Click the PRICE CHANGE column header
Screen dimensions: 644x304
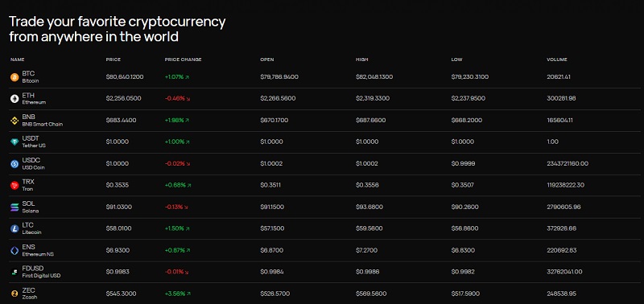[184, 60]
